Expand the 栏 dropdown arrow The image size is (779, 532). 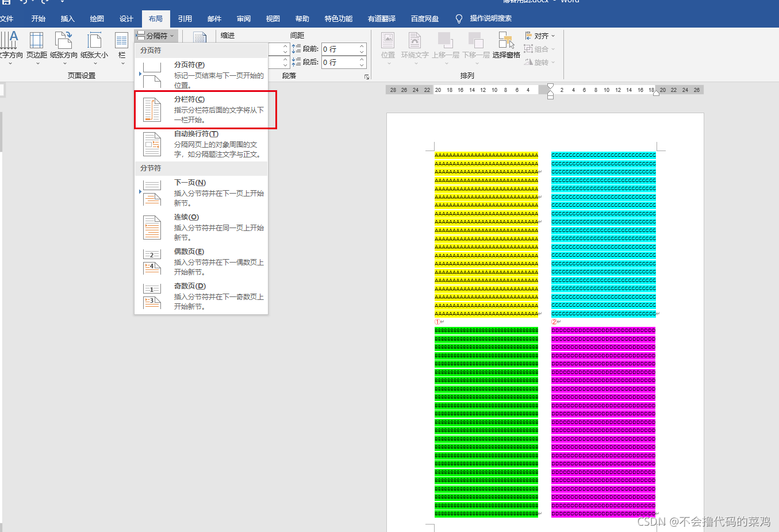(122, 64)
